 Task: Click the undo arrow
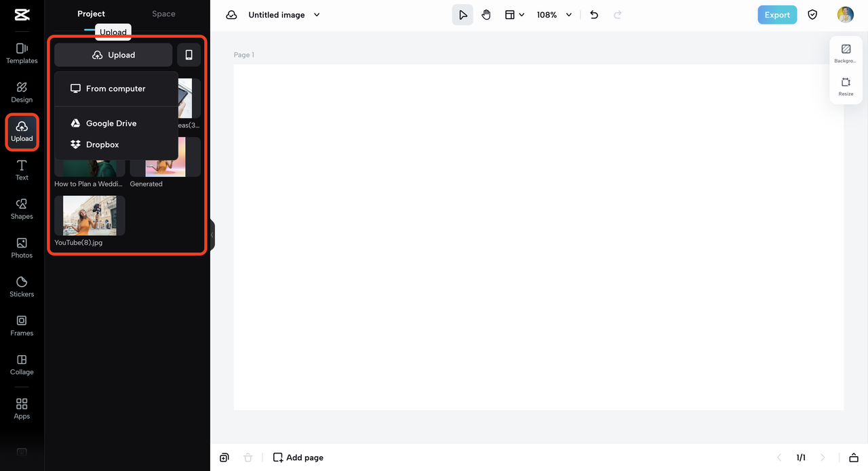pos(594,15)
